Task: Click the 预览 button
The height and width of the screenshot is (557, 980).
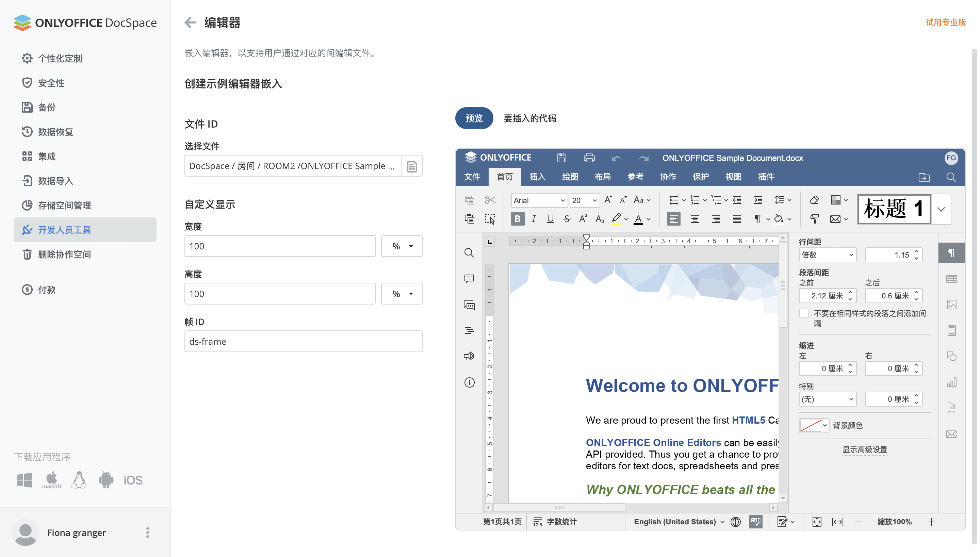Action: point(474,118)
